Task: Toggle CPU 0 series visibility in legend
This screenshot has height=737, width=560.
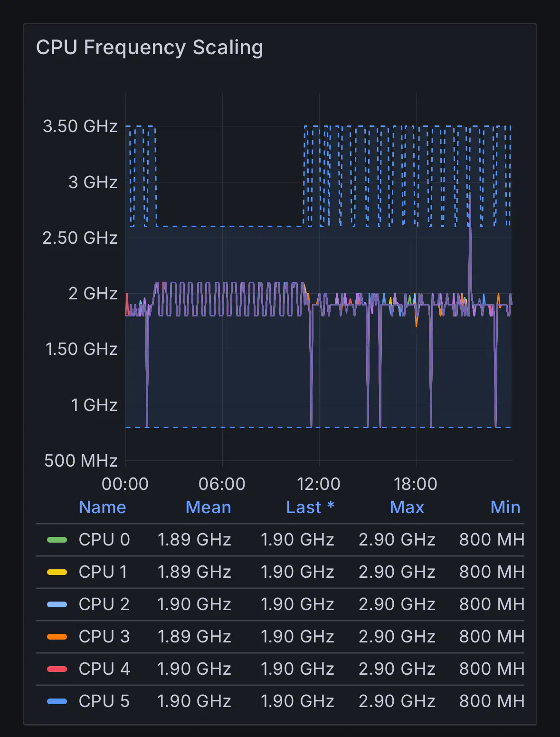Action: point(104,540)
